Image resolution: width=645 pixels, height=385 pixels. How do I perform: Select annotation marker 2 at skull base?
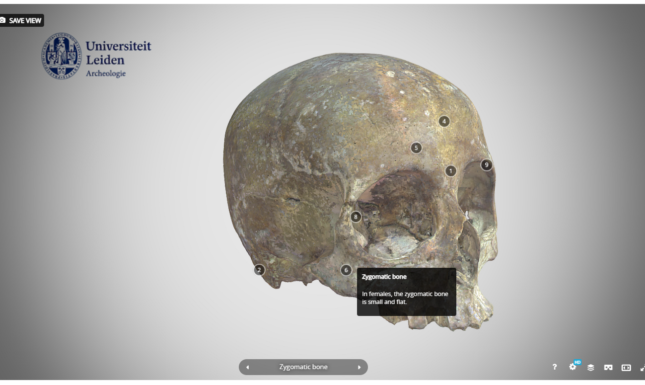(259, 270)
